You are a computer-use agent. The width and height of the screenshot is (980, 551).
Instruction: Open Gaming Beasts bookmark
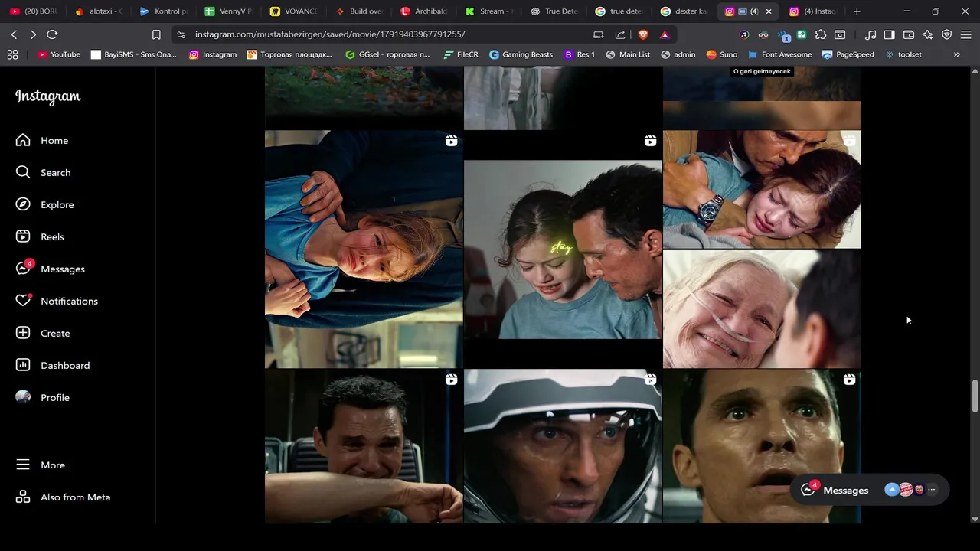[521, 54]
